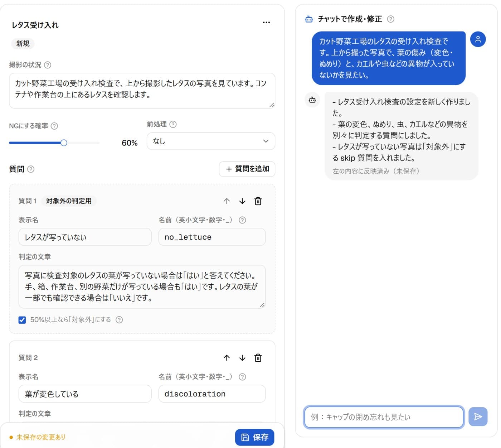Click the 撮影の状況 text area
The height and width of the screenshot is (448, 501).
142,91
